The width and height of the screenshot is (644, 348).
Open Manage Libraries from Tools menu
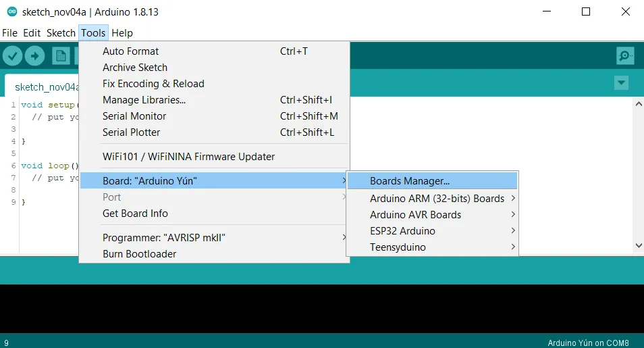click(x=144, y=100)
